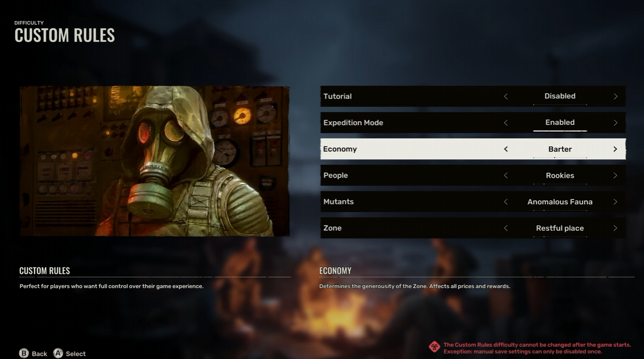Click left arrow on Mutants row
Viewport: 644px width, 359px height.
click(x=505, y=202)
